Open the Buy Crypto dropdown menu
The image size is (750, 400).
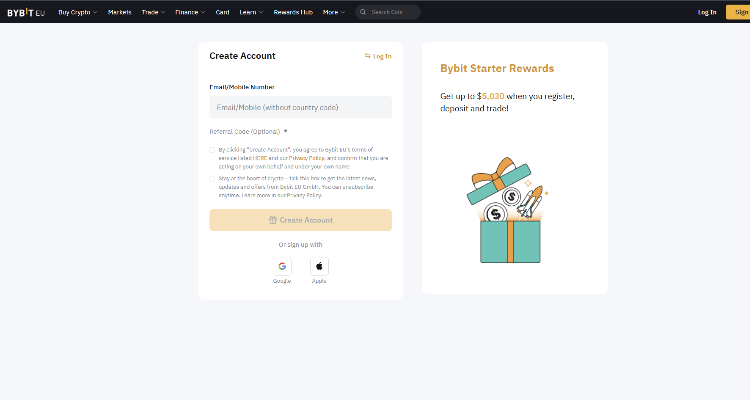pos(77,12)
